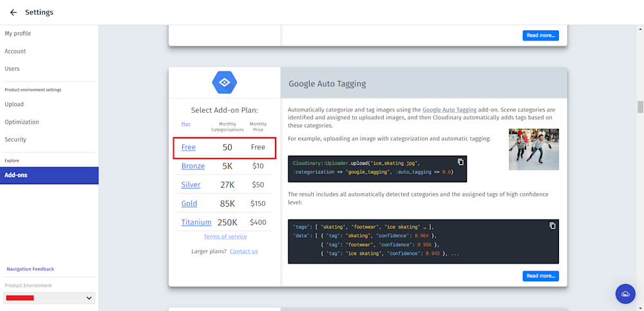Viewport: 644px width, 311px height.
Task: Choose the Titanium add-on plan
Action: [196, 222]
